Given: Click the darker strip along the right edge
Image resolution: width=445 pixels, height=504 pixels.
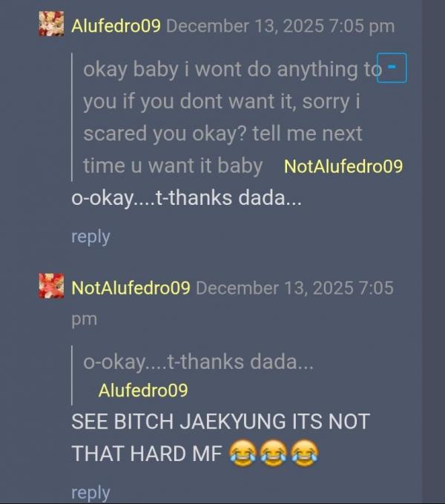Looking at the screenshot, I should 433,252.
